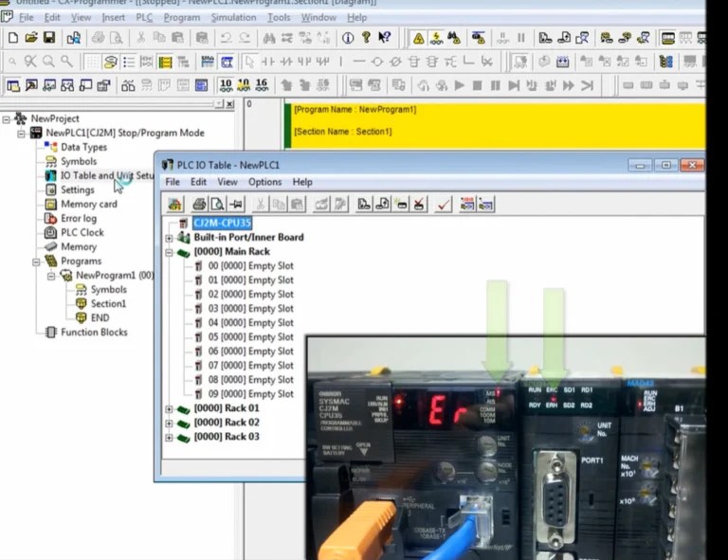Viewport: 728px width, 560px height.
Task: Click the Print icon in IO Table toolbar
Action: 199,204
